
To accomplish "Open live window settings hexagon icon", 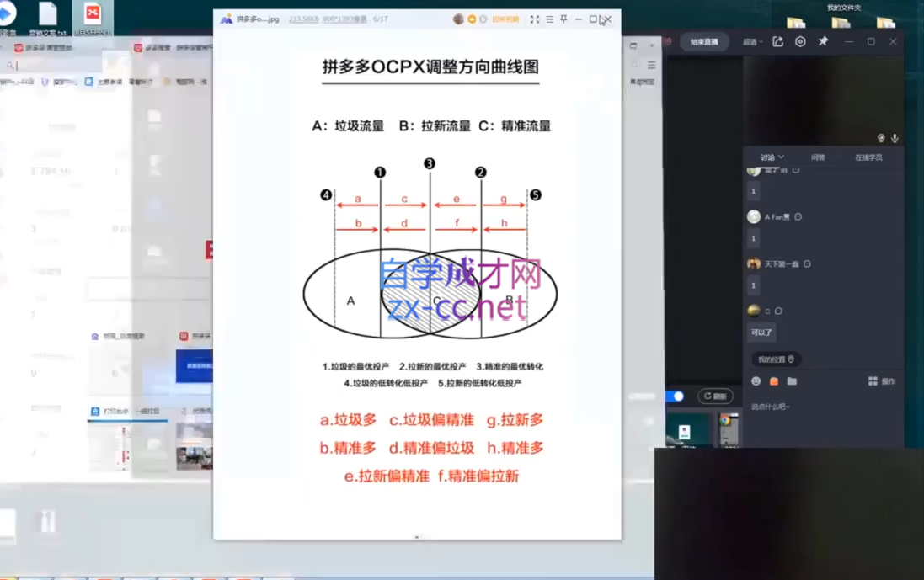I will coord(800,42).
